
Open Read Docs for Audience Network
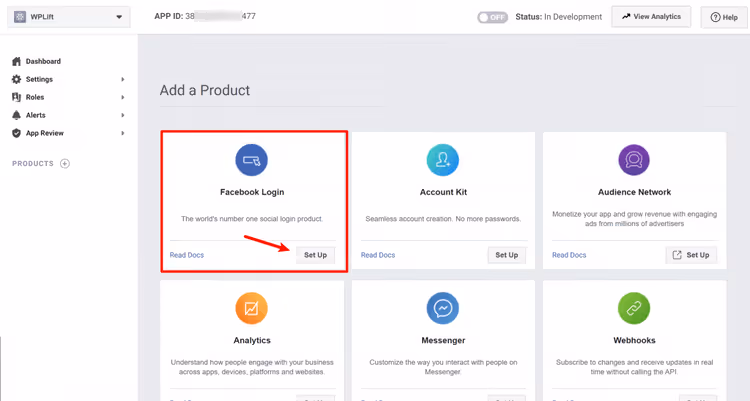[x=569, y=255]
